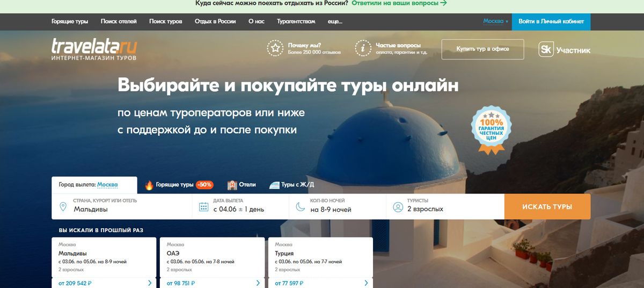Click the Искать туры button
The width and height of the screenshot is (644, 288).
547,206
